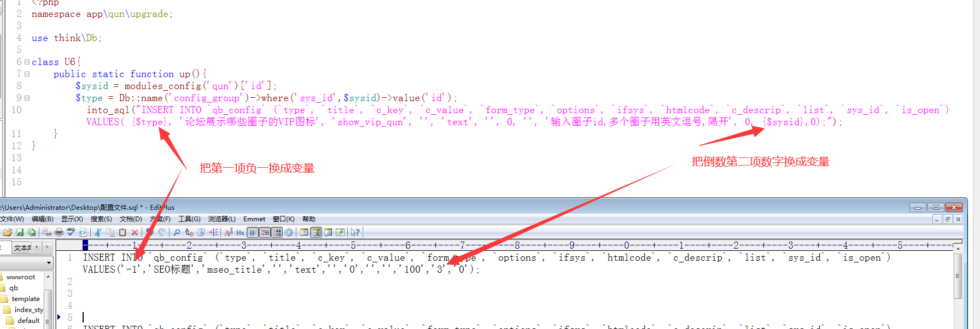This screenshot has width=980, height=329.
Task: Select the template folder in directory tree
Action: pyautogui.click(x=26, y=299)
